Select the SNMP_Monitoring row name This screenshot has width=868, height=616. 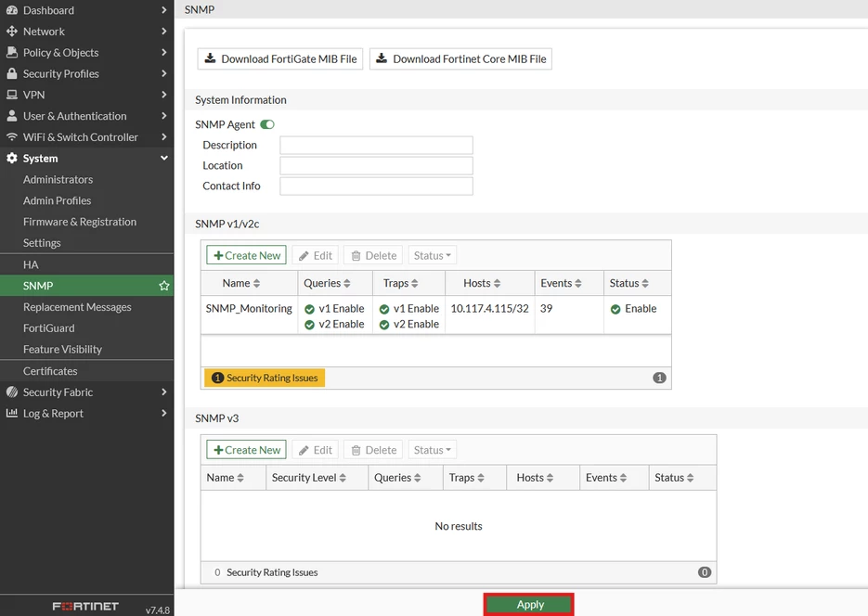249,309
